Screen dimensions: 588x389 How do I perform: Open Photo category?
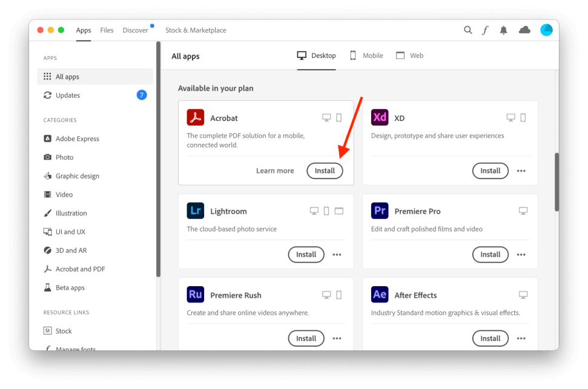pyautogui.click(x=59, y=157)
